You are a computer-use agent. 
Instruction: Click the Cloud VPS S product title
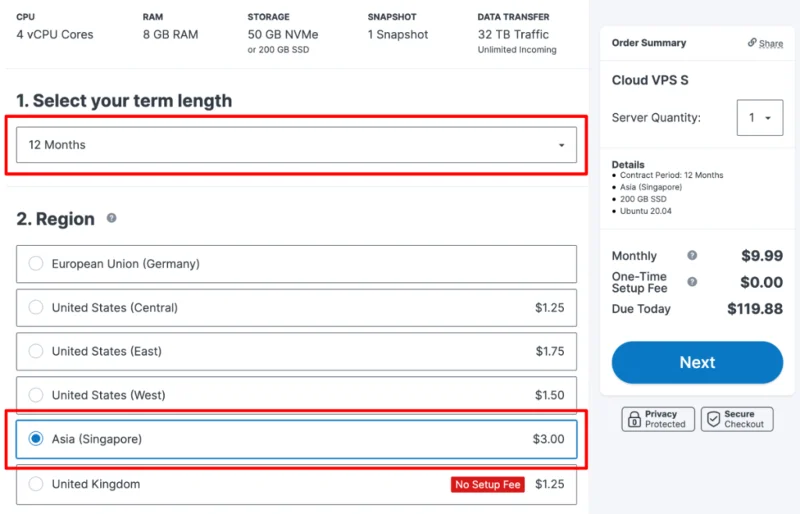[x=650, y=80]
